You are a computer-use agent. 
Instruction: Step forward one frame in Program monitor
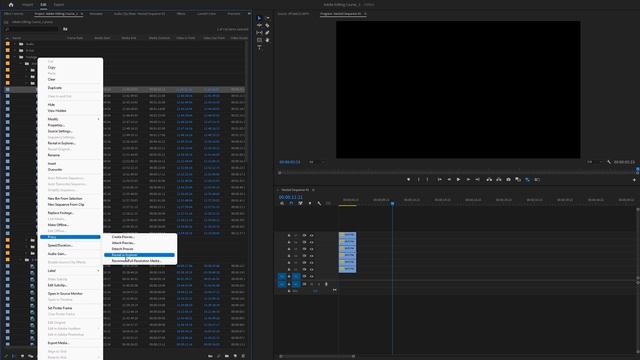(468, 180)
